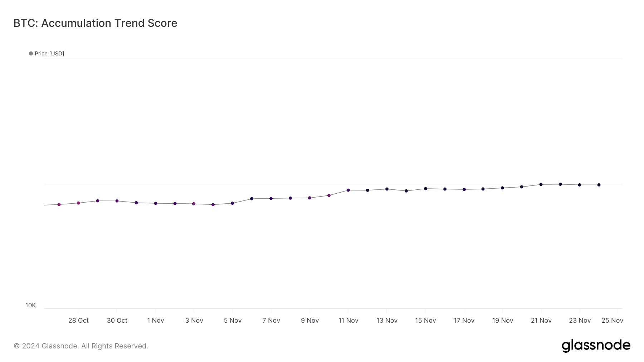Select the 15 Nov axis label
The image size is (644, 362).
(x=425, y=321)
